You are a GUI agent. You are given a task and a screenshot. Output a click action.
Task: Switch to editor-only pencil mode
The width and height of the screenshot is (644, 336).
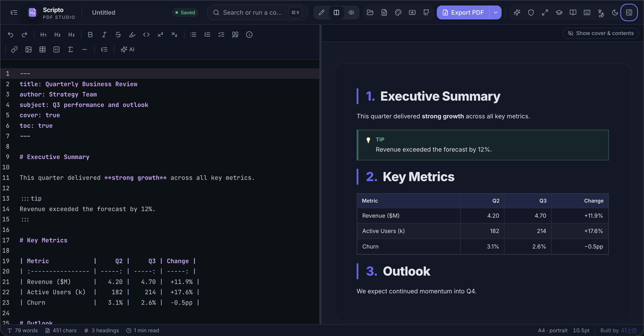click(322, 12)
